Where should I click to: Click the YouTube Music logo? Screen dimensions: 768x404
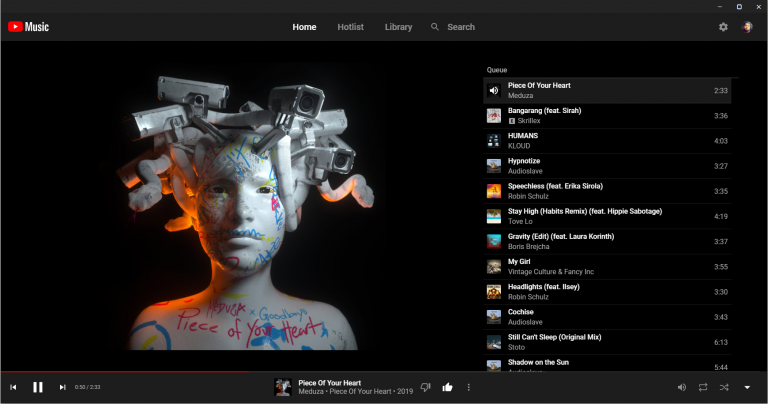coord(28,27)
